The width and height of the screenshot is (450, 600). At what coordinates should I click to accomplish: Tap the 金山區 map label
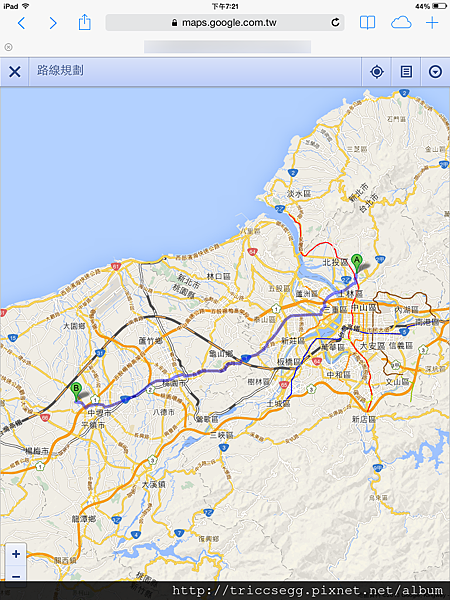tap(435, 149)
